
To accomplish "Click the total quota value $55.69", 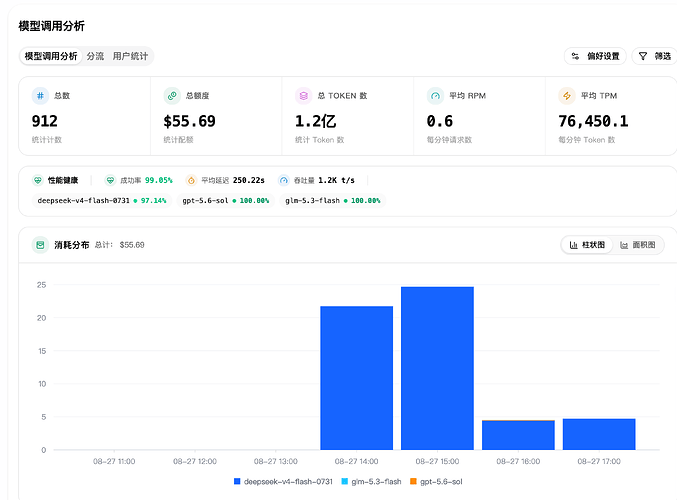I will (190, 121).
